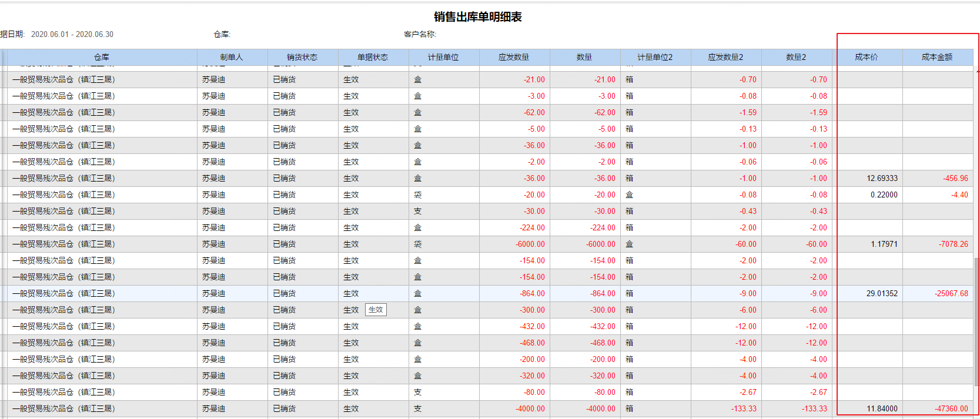The width and height of the screenshot is (980, 419).
Task: Click the 制单人 column header
Action: click(x=232, y=57)
